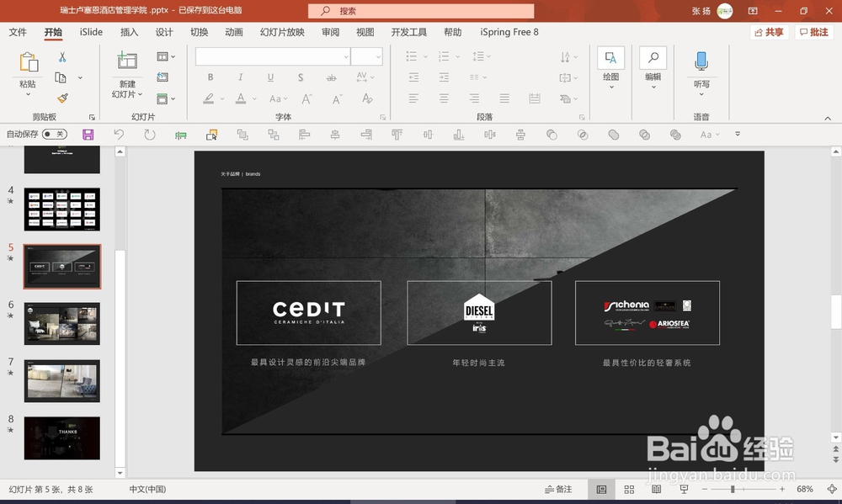This screenshot has width=842, height=504.
Task: Switch to Reading view icon
Action: [656, 489]
